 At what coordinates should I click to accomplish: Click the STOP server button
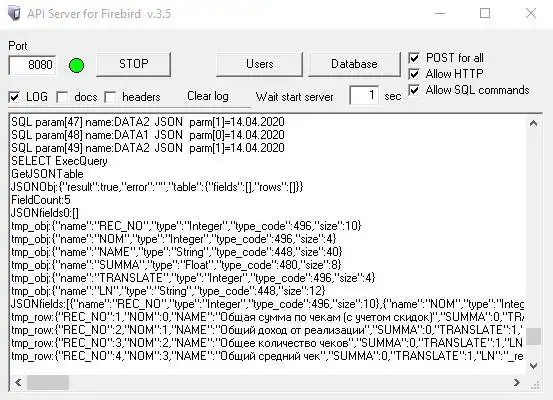(134, 64)
